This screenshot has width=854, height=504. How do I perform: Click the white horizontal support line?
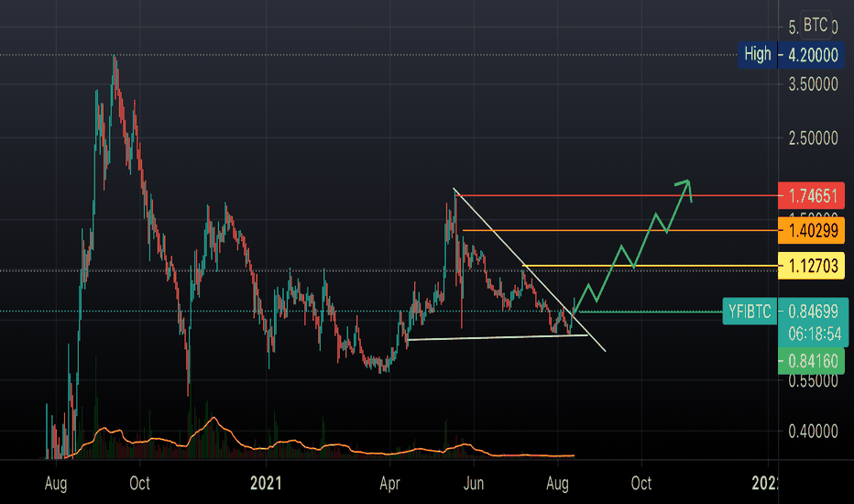[497, 337]
